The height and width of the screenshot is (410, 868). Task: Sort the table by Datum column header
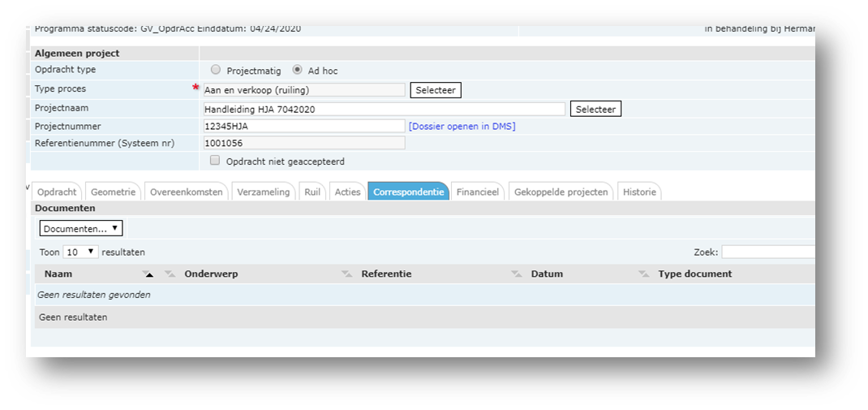[547, 274]
